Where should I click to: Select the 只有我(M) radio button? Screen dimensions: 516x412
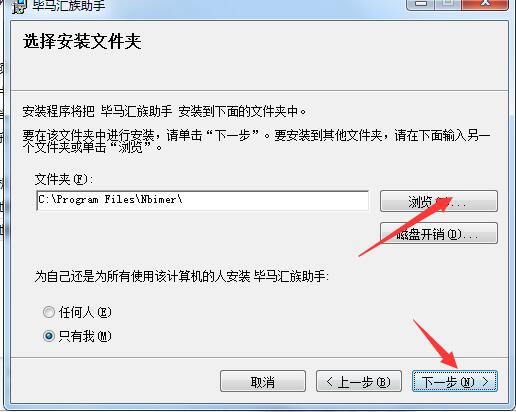coord(49,336)
